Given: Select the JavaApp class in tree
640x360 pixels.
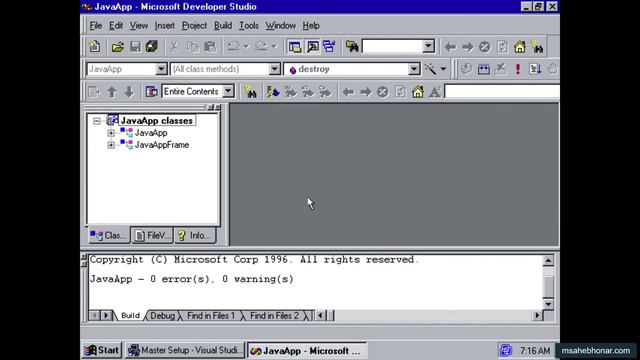Looking at the screenshot, I should tap(151, 133).
